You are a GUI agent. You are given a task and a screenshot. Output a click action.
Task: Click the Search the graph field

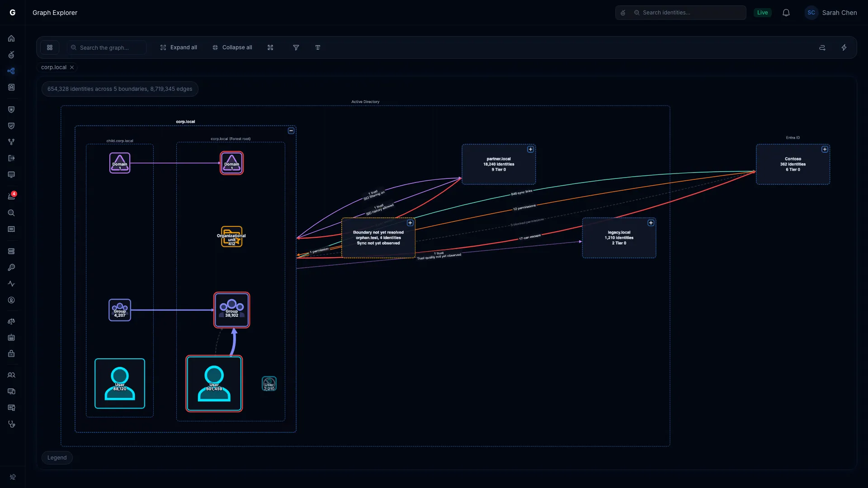(107, 47)
